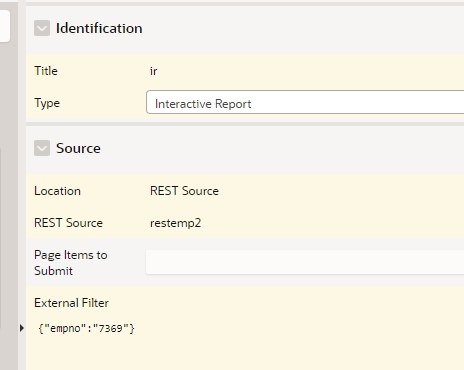This screenshot has height=370, width=464.
Task: Click the Title value 'ir'
Action: click(x=153, y=71)
